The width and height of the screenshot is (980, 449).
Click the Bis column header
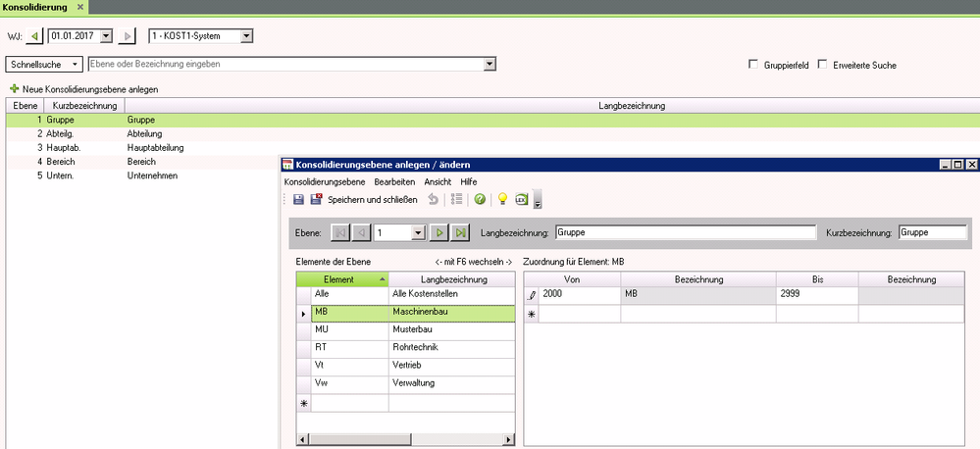(817, 279)
